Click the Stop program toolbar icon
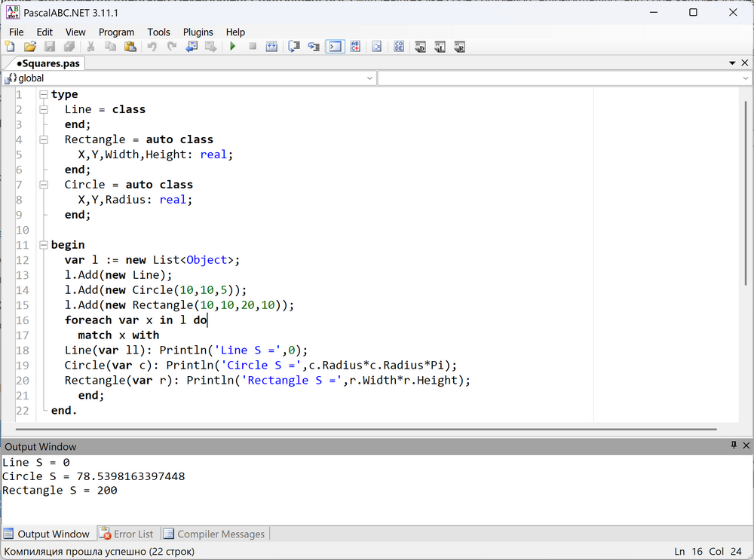The image size is (754, 560). (253, 47)
